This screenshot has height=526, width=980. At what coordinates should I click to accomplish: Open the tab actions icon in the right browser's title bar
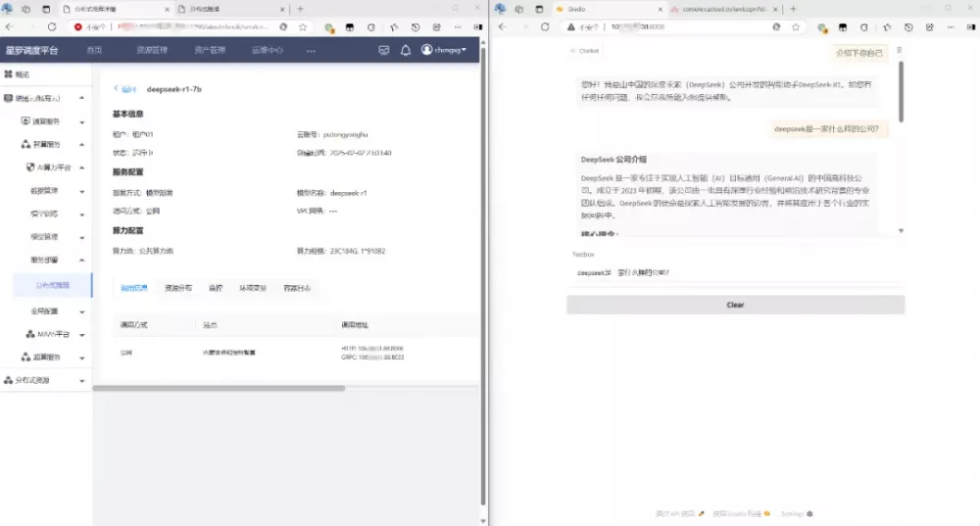(539, 9)
